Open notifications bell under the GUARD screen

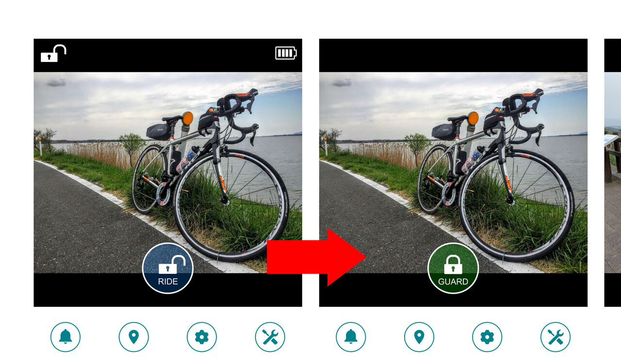point(351,337)
